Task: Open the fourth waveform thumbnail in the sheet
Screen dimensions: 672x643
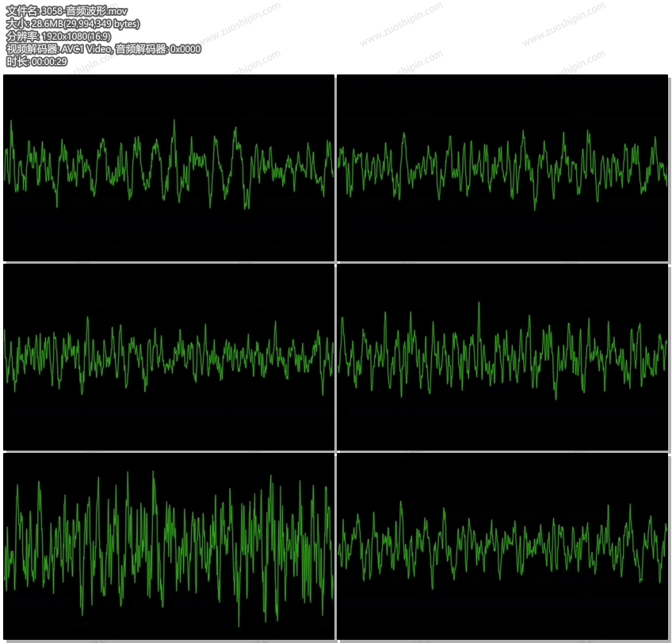Action: (x=502, y=357)
